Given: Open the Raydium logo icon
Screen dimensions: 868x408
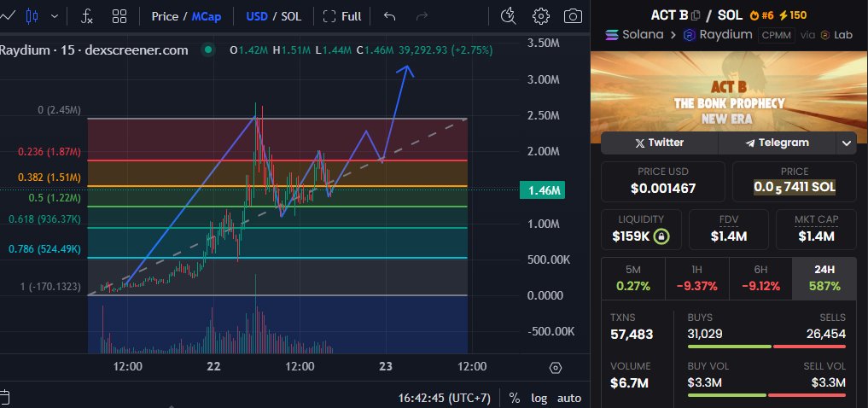Looking at the screenshot, I should pyautogui.click(x=690, y=36).
